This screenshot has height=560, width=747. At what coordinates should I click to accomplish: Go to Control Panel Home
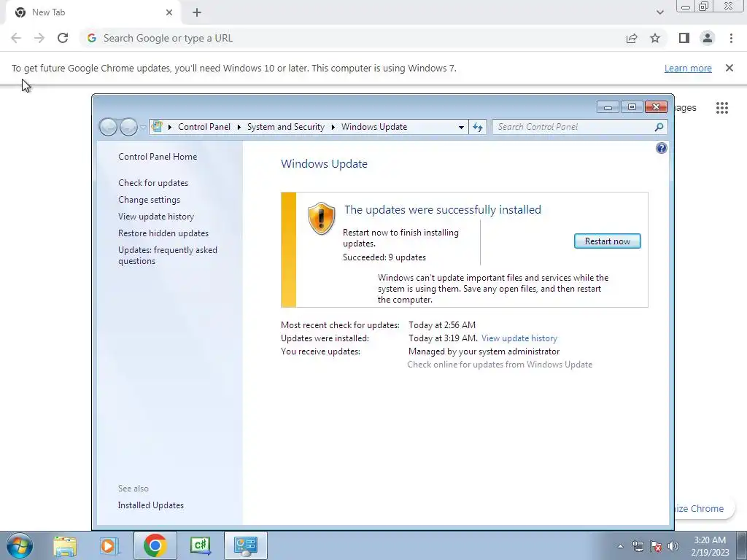(x=158, y=157)
